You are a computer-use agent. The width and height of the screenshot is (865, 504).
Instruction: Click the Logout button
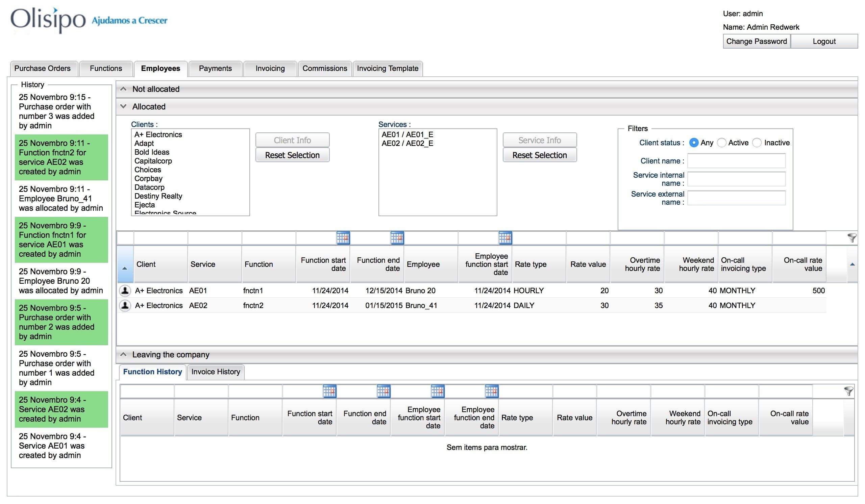coord(824,42)
